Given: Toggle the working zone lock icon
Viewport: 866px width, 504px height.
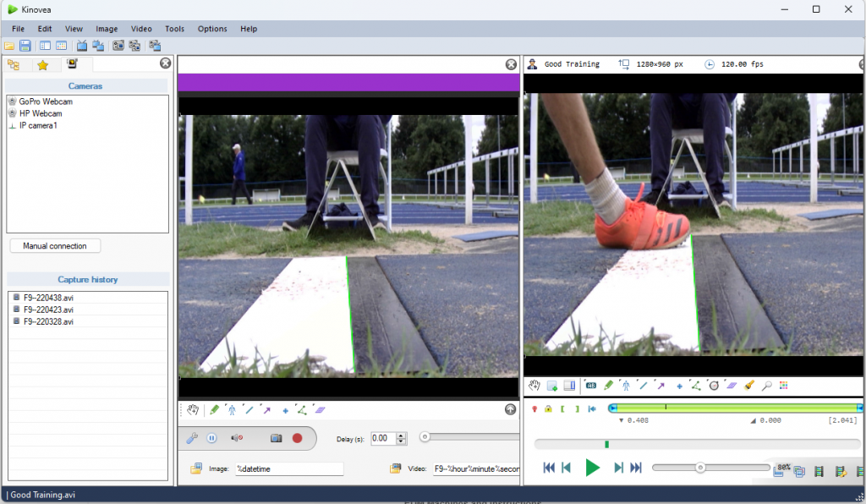Looking at the screenshot, I should [548, 409].
